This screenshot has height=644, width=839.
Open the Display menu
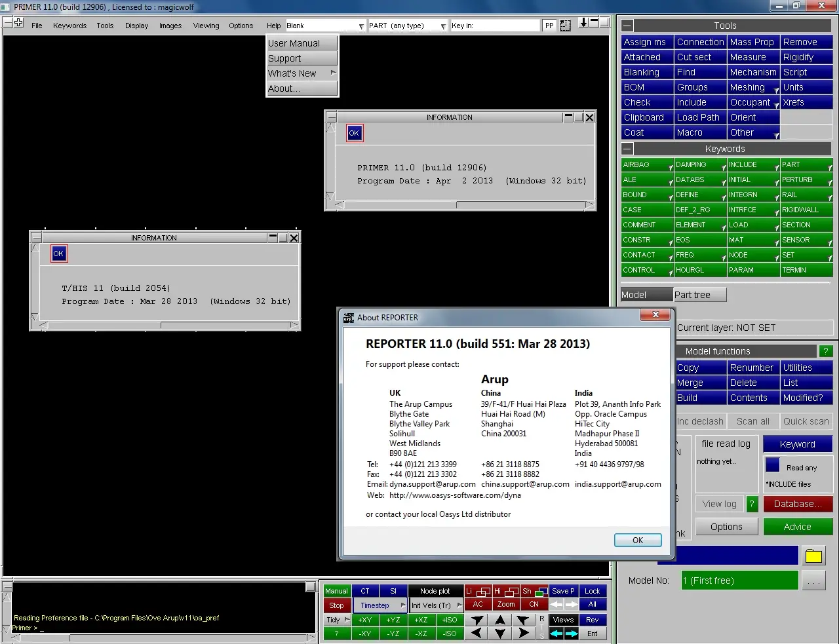tap(136, 26)
